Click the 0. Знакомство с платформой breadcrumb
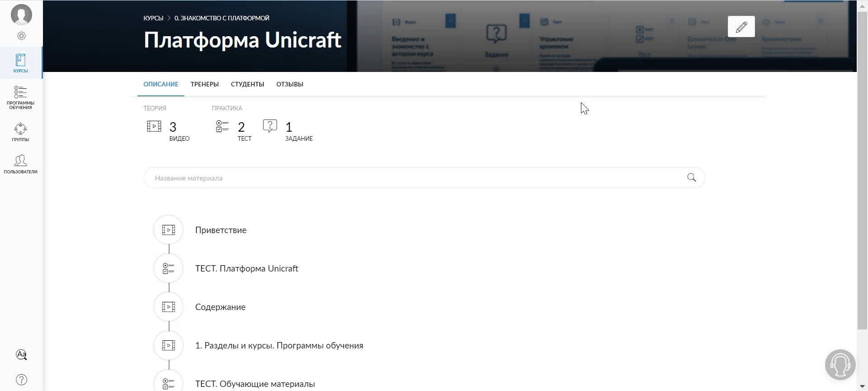 coord(222,18)
